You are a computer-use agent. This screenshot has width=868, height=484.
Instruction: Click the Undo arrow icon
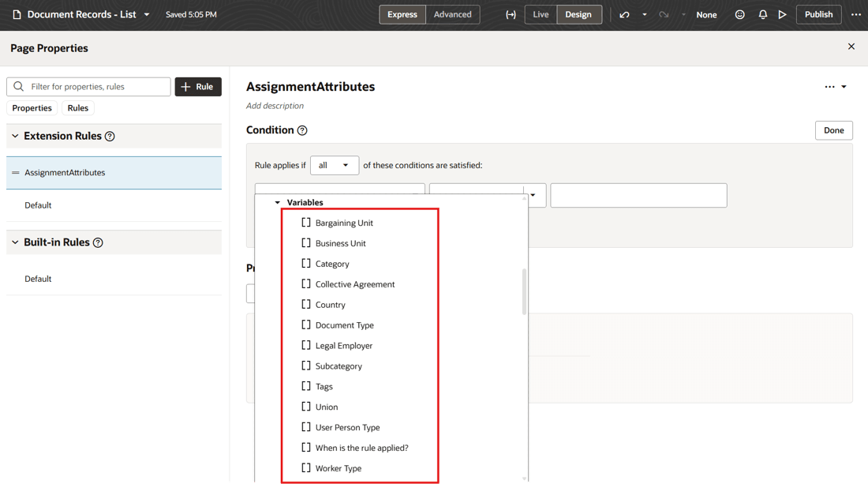click(x=624, y=14)
